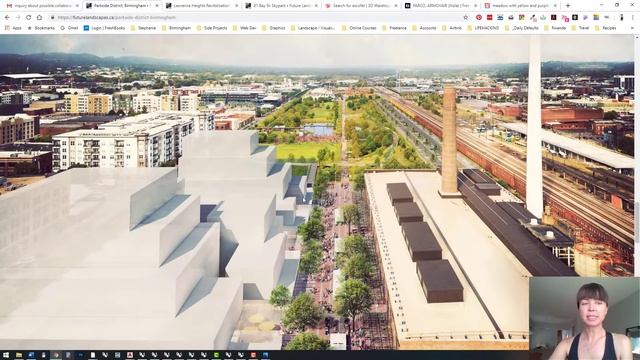The image size is (640, 360).
Task: Show more bookmarks overflow chevron
Action: click(632, 28)
